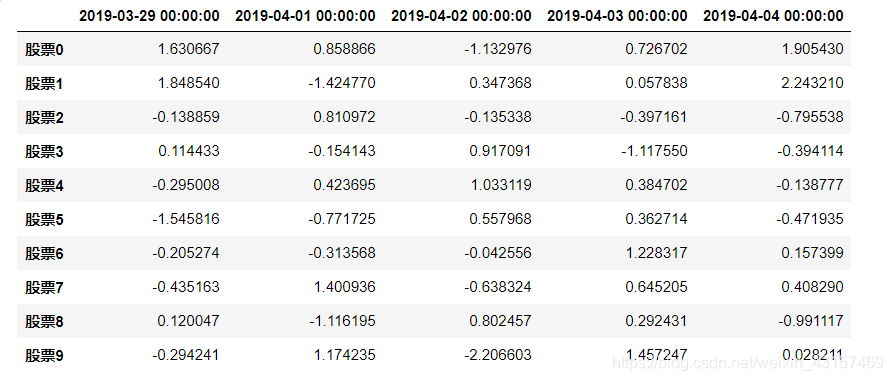Select cell value -0.638324
This screenshot has height=381, width=893.
pyautogui.click(x=498, y=287)
